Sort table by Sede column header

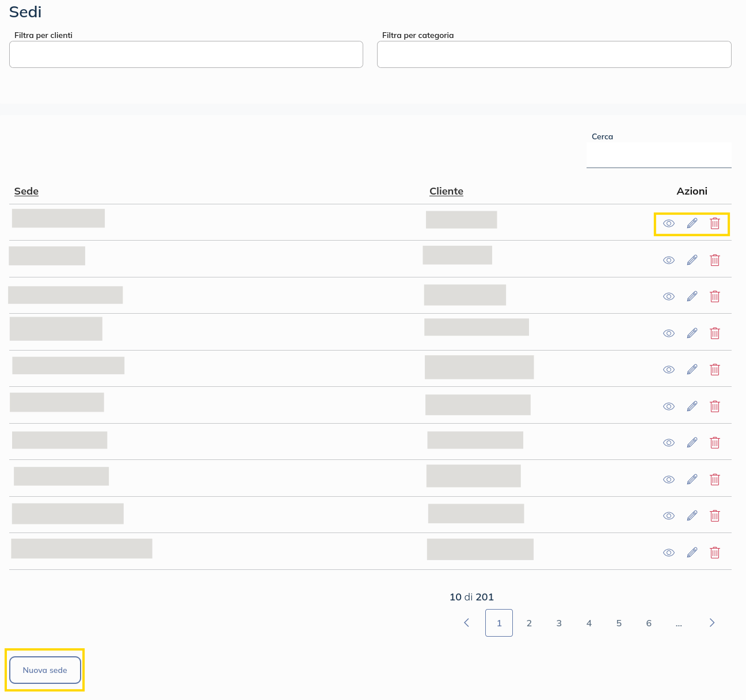click(x=26, y=191)
